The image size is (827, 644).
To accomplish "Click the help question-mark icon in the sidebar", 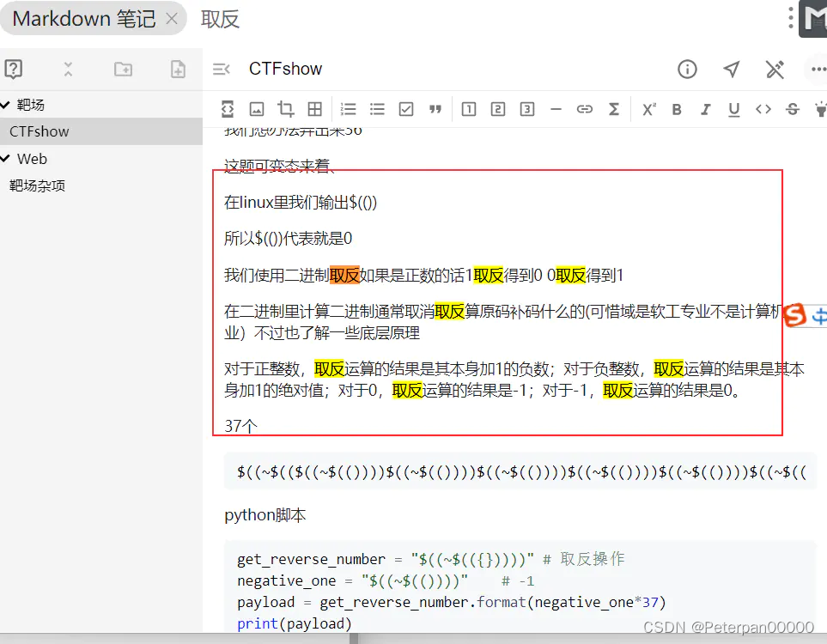I will click(x=13, y=69).
